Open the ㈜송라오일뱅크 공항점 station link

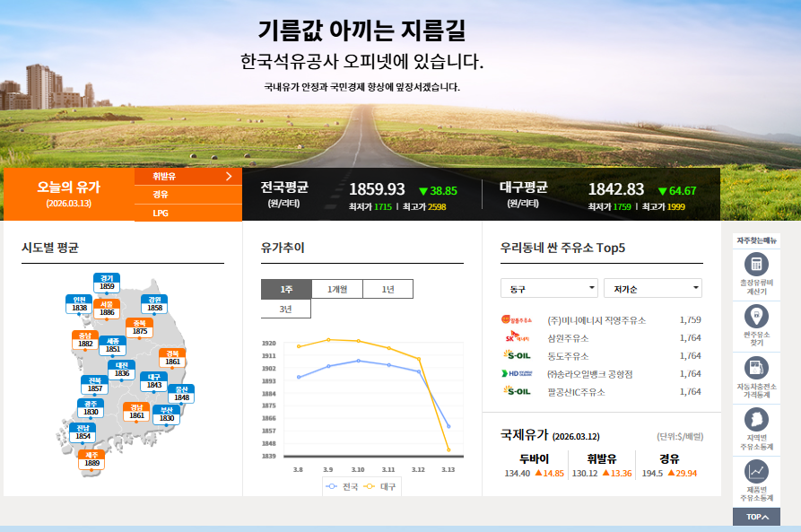pyautogui.click(x=590, y=374)
